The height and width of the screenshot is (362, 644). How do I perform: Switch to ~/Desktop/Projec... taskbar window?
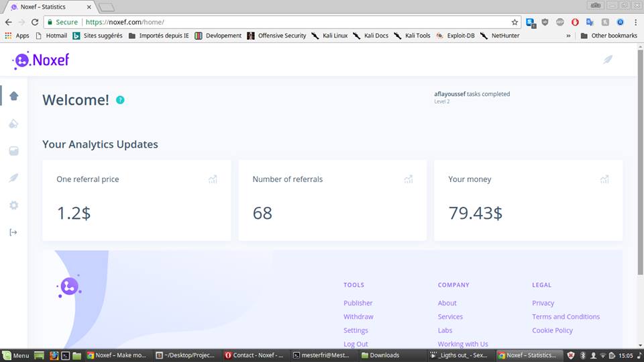tap(185, 355)
